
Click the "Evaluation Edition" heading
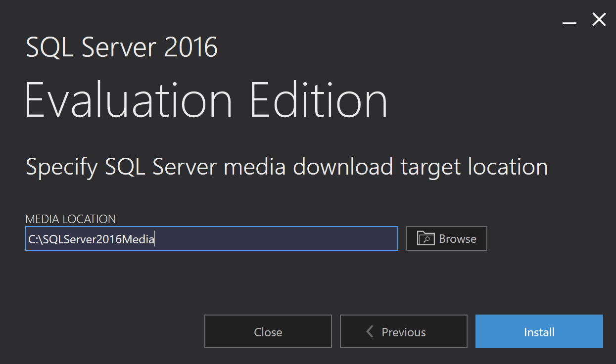point(206,101)
